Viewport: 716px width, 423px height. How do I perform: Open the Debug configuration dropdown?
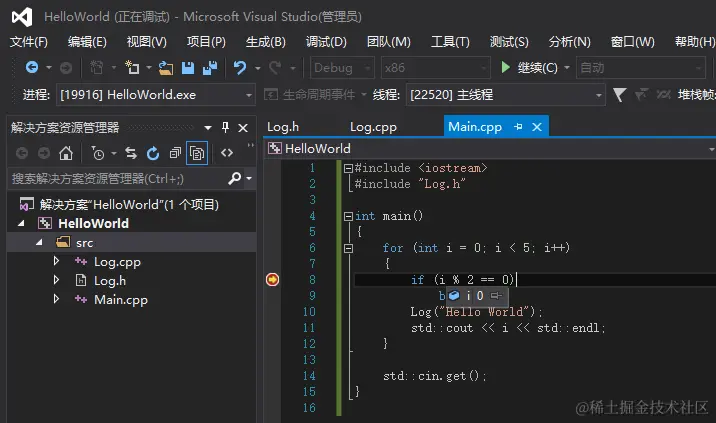[x=342, y=68]
